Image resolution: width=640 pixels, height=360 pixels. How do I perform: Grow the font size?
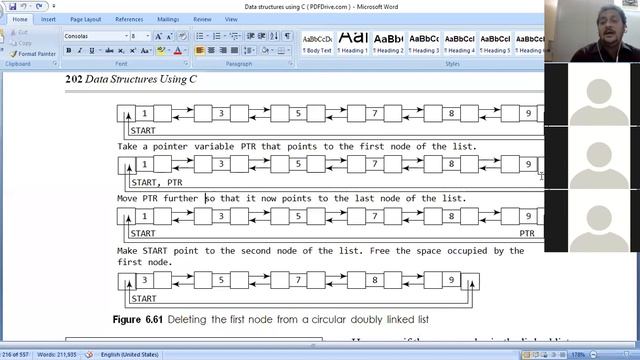(x=158, y=36)
